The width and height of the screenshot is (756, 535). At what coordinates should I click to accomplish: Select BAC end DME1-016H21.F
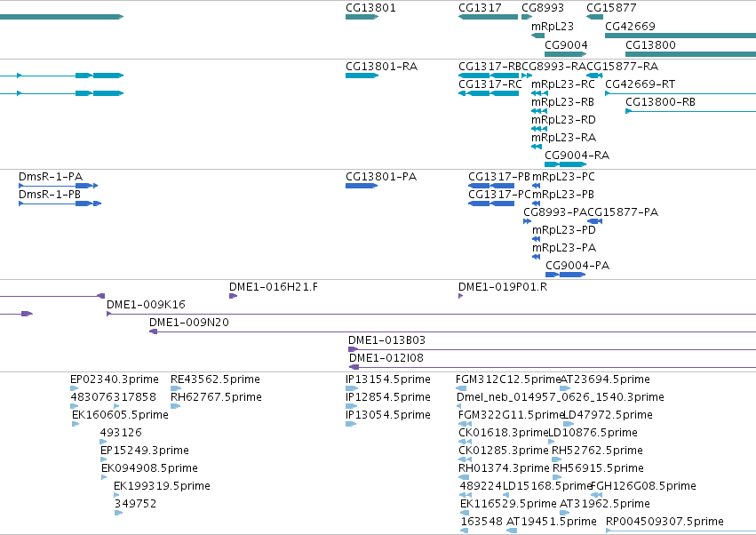coord(234,296)
